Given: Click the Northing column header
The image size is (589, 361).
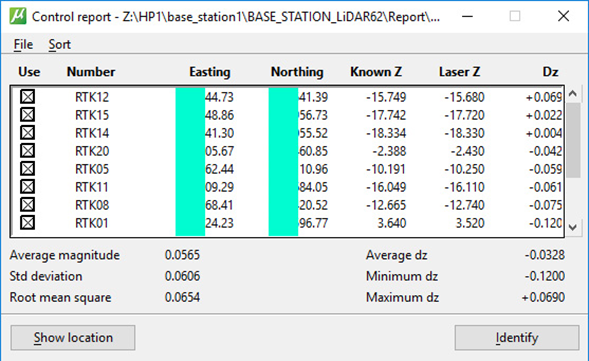Looking at the screenshot, I should [297, 72].
